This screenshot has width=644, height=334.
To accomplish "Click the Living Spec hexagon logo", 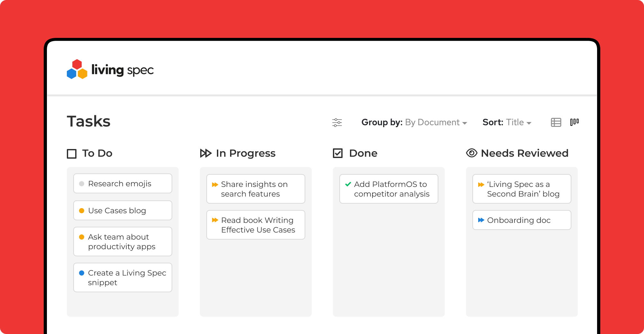I will 77,69.
